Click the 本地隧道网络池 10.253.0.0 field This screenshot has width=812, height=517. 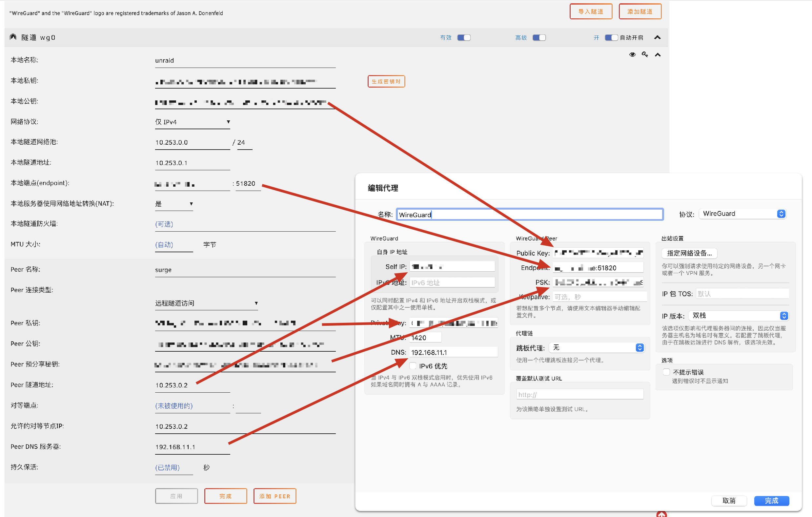point(193,142)
